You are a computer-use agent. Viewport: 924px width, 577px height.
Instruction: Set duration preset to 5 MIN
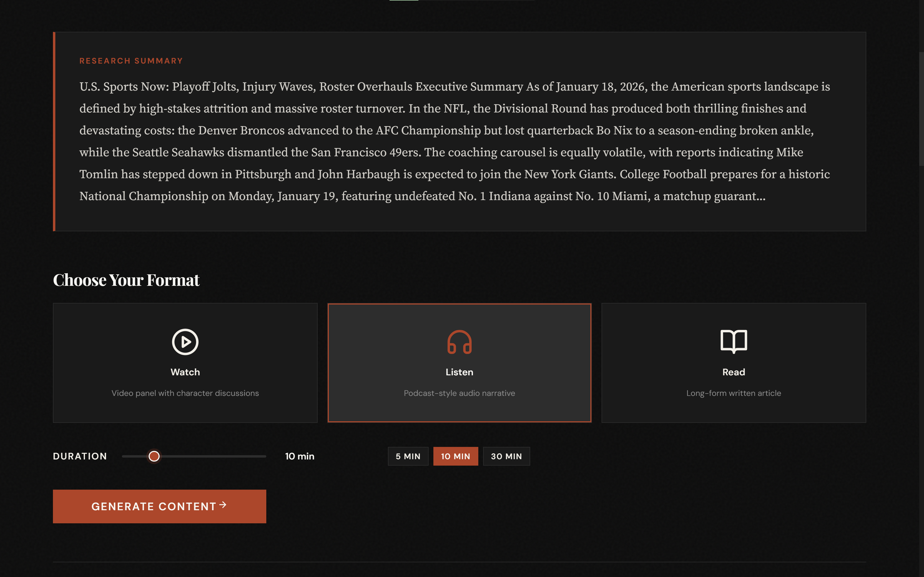(408, 456)
